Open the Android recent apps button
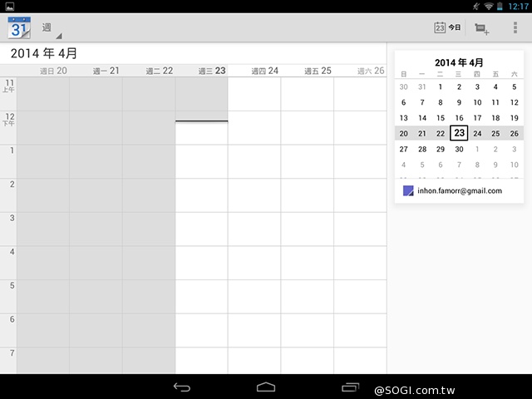Screen dimensions: 532x399 350,387
